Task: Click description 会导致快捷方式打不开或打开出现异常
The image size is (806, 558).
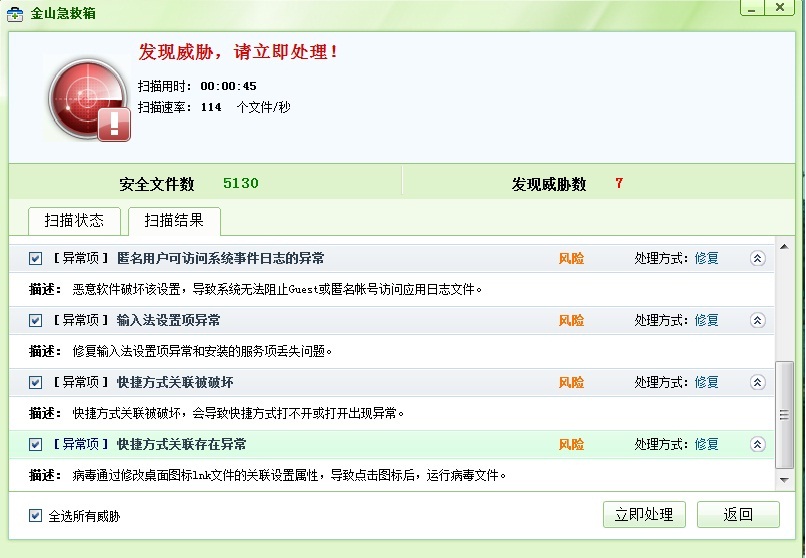Action: [x=239, y=414]
